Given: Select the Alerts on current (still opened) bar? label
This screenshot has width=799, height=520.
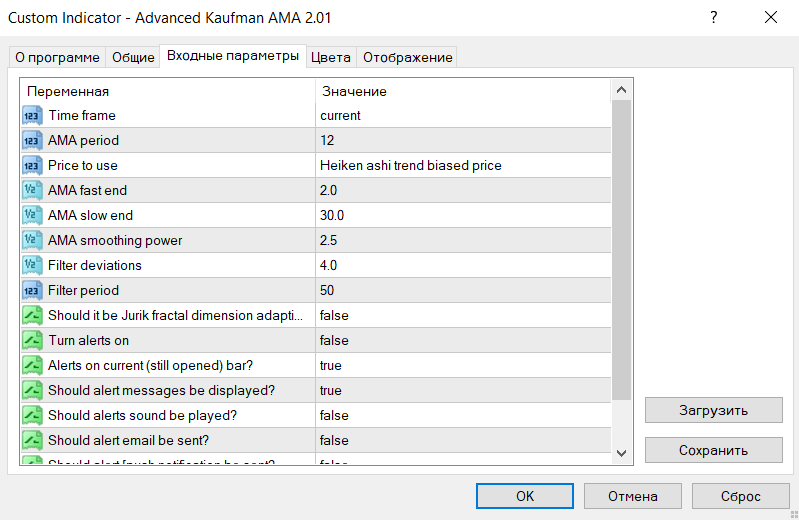Looking at the screenshot, I should (150, 365).
